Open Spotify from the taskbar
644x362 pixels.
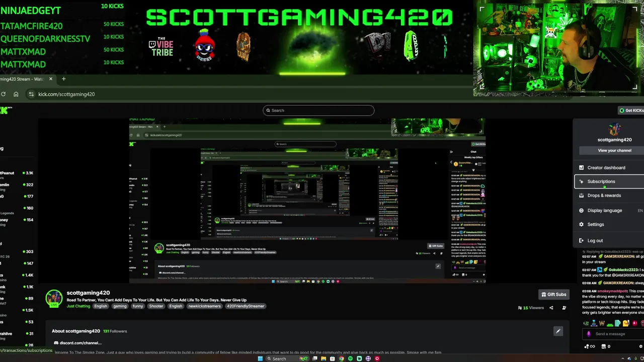(x=350, y=358)
